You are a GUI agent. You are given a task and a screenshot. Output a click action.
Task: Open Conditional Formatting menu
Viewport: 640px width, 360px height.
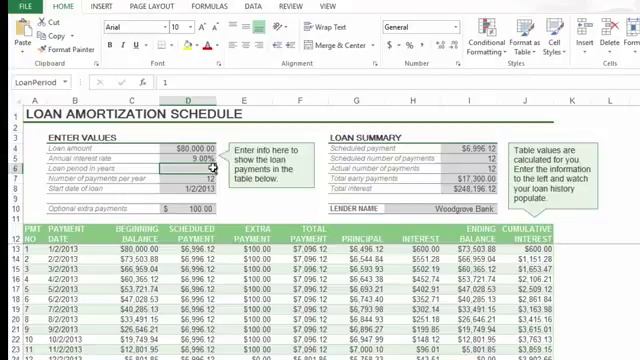[x=486, y=37]
